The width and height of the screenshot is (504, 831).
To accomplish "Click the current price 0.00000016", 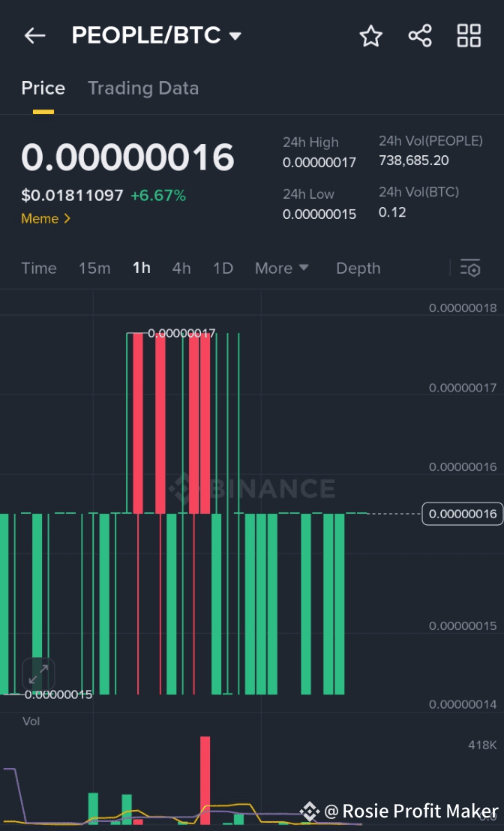I will (x=127, y=157).
